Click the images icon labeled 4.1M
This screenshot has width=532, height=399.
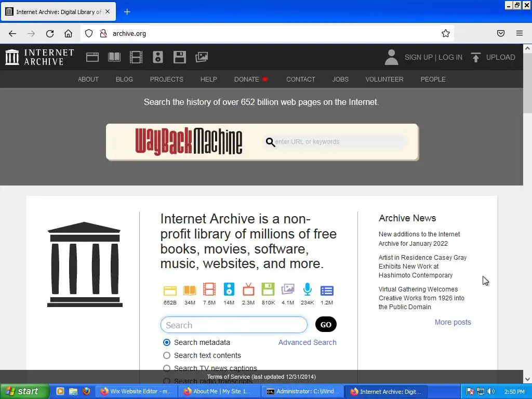288,290
